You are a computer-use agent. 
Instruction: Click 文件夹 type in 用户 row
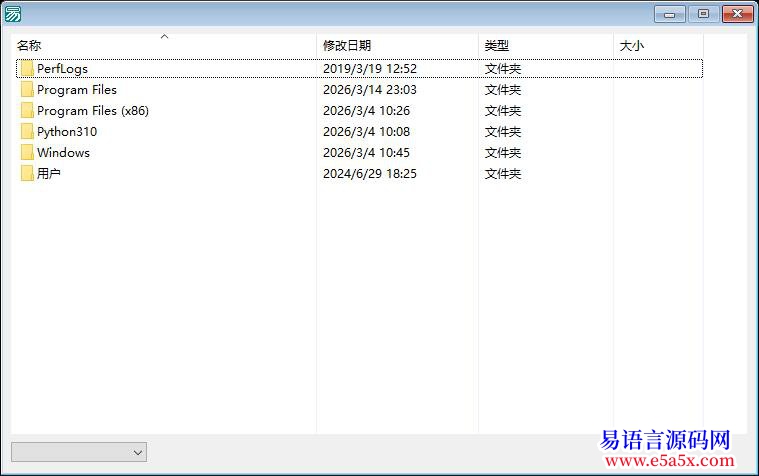coord(503,173)
